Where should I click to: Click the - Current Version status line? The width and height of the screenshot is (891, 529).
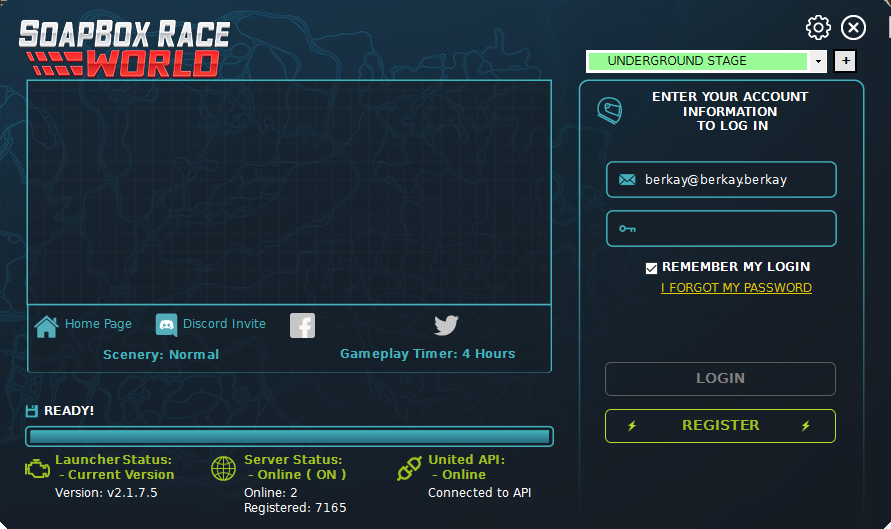(116, 474)
